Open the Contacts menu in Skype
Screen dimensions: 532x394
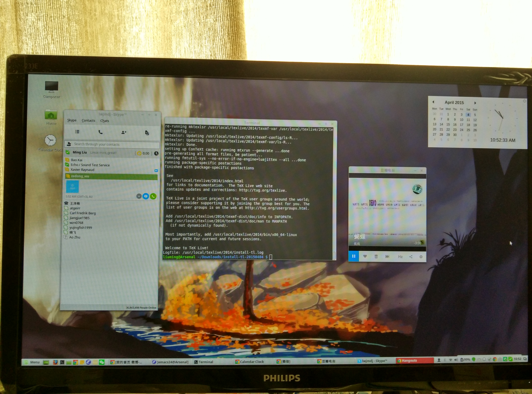click(x=88, y=120)
